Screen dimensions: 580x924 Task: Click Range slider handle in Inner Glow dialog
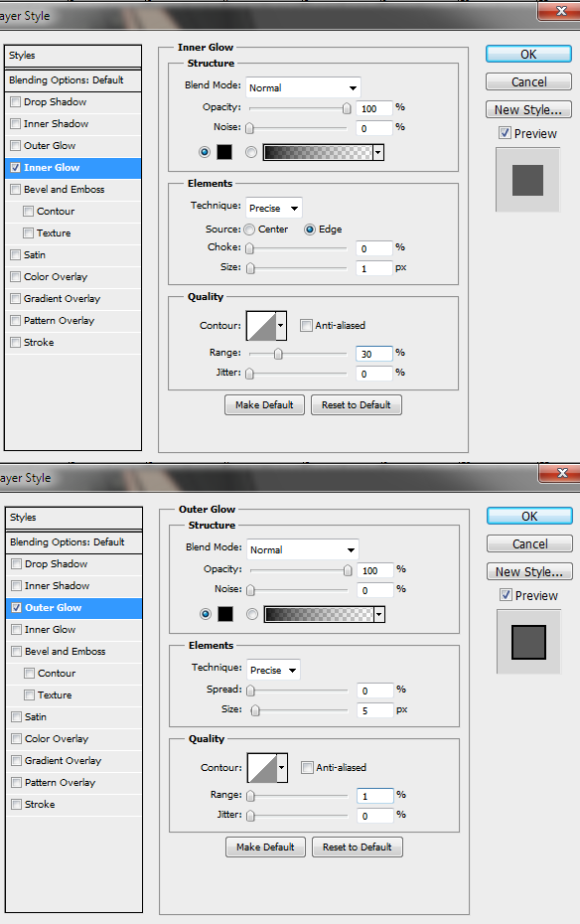pos(278,354)
